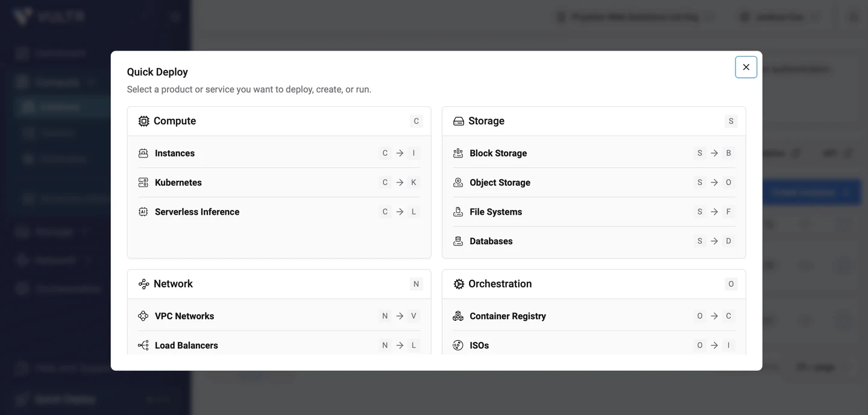Click the Kubernetes row icon

click(x=143, y=182)
